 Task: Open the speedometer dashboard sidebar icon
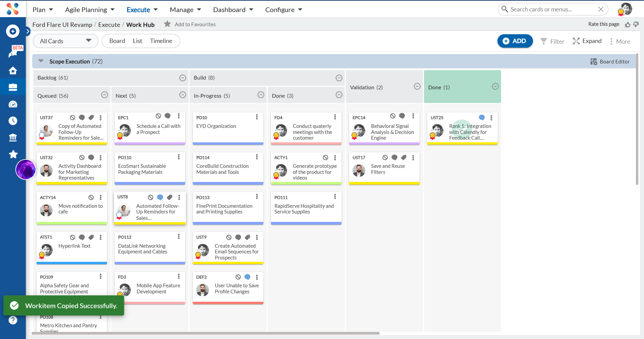point(13,104)
